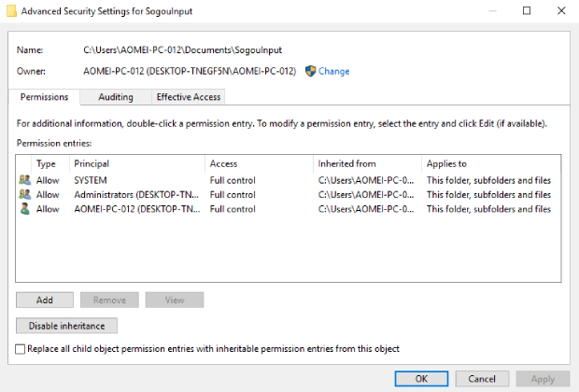Image resolution: width=579 pixels, height=392 pixels.
Task: Click the Inherited from column header
Action: click(x=367, y=163)
